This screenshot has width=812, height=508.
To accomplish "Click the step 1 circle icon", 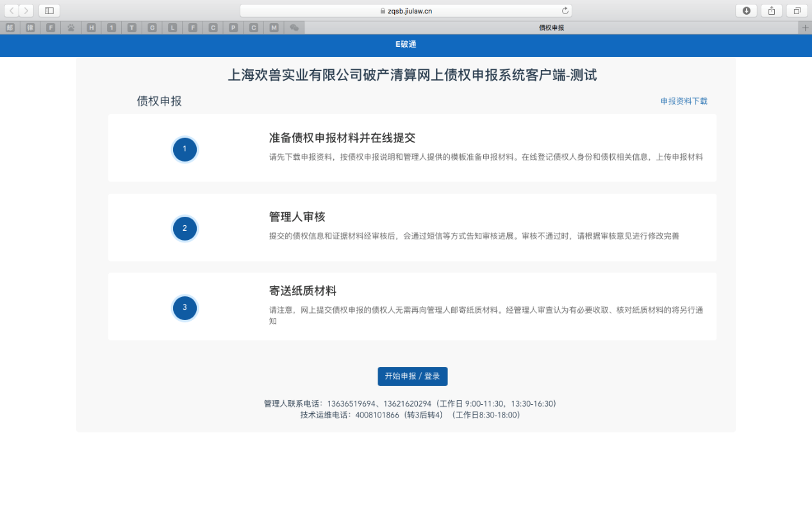I will click(x=185, y=149).
